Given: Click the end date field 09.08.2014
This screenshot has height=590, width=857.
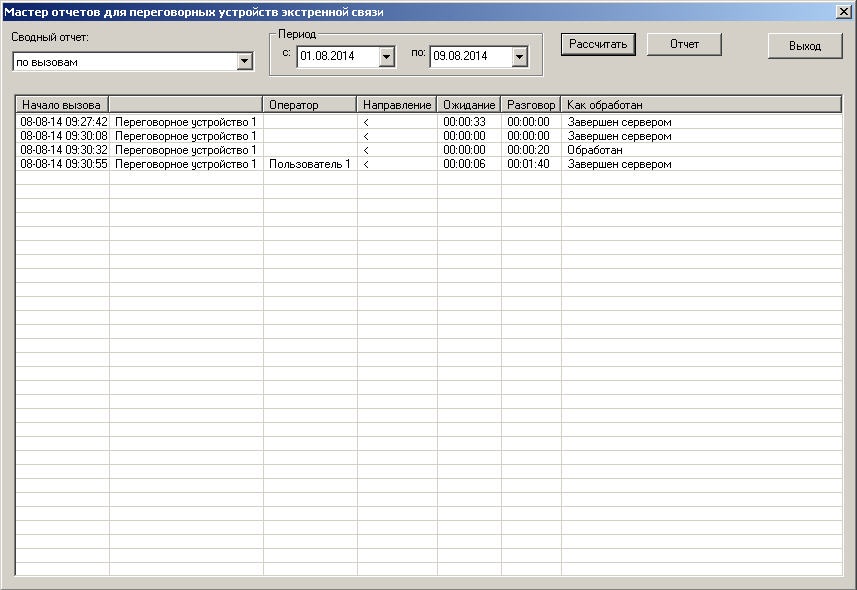Looking at the screenshot, I should click(x=469, y=57).
